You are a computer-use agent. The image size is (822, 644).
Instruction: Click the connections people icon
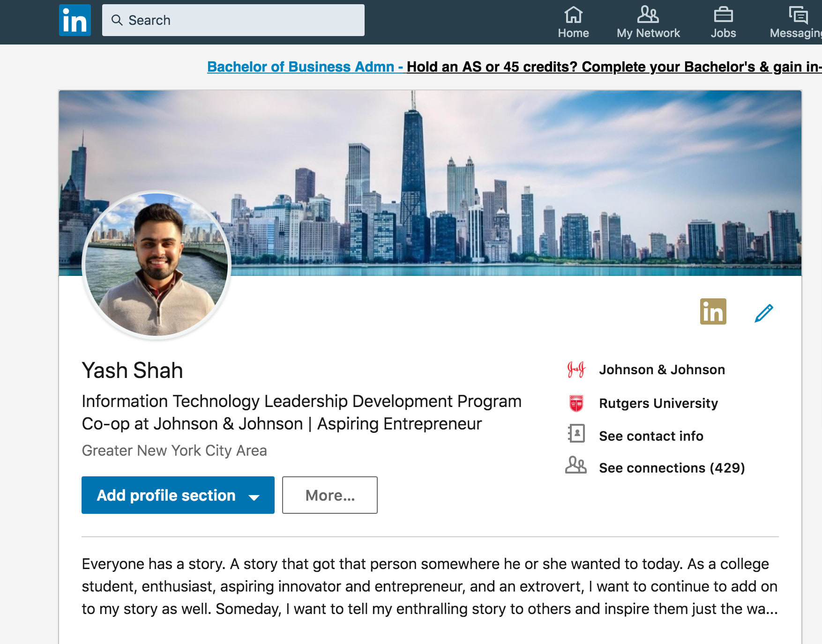pyautogui.click(x=576, y=466)
